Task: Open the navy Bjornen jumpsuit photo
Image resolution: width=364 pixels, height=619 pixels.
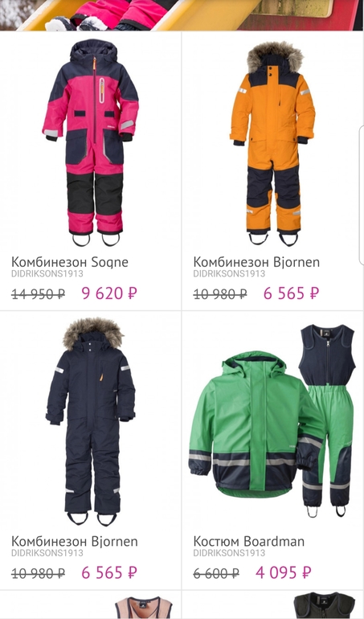Action: (x=91, y=421)
